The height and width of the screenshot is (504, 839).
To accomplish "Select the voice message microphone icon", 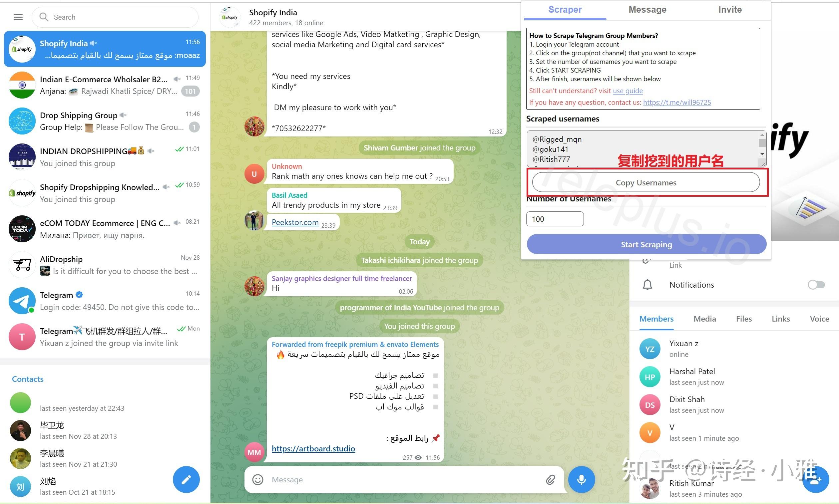I will (x=581, y=478).
